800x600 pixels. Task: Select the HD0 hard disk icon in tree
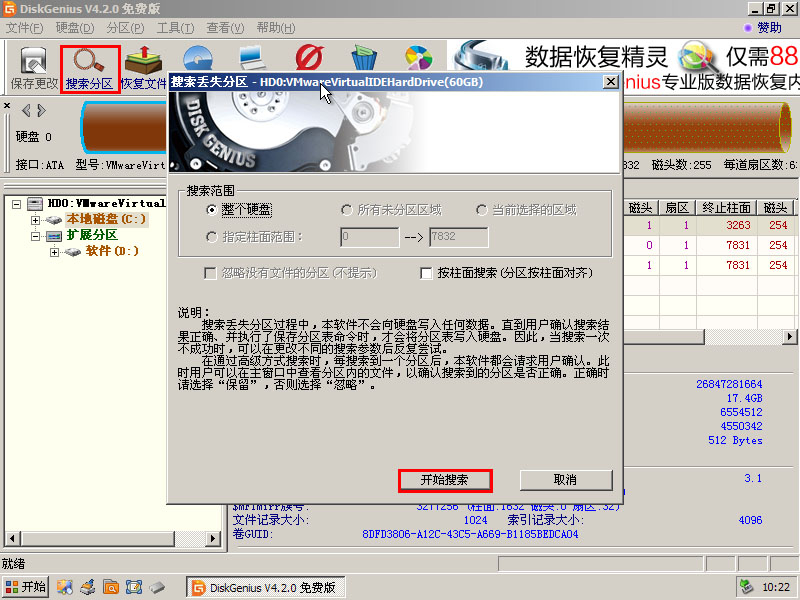click(35, 204)
